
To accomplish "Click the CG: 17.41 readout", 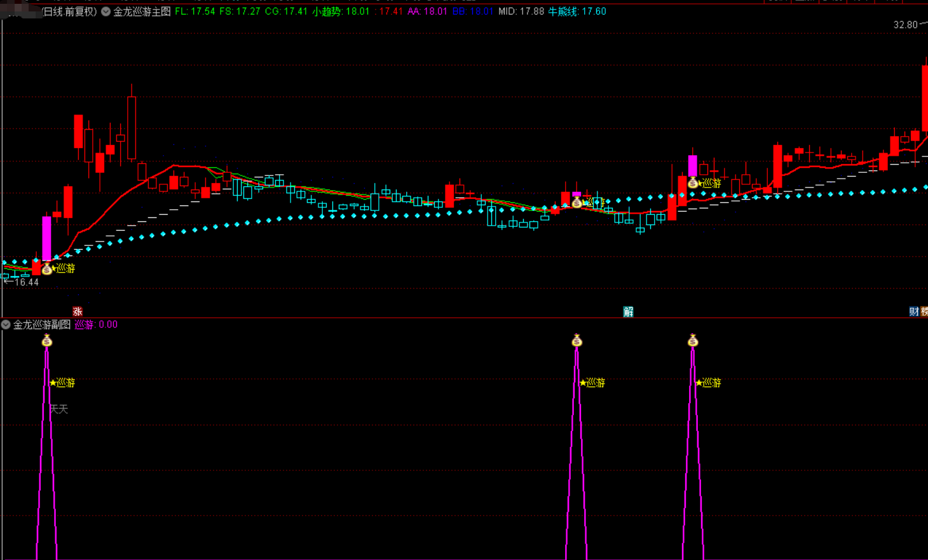I will pos(286,11).
